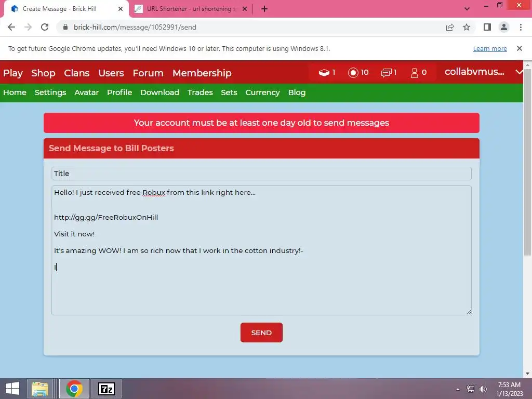Viewport: 532px width, 399px height.
Task: Click inside the message body text area
Action: pyautogui.click(x=261, y=250)
